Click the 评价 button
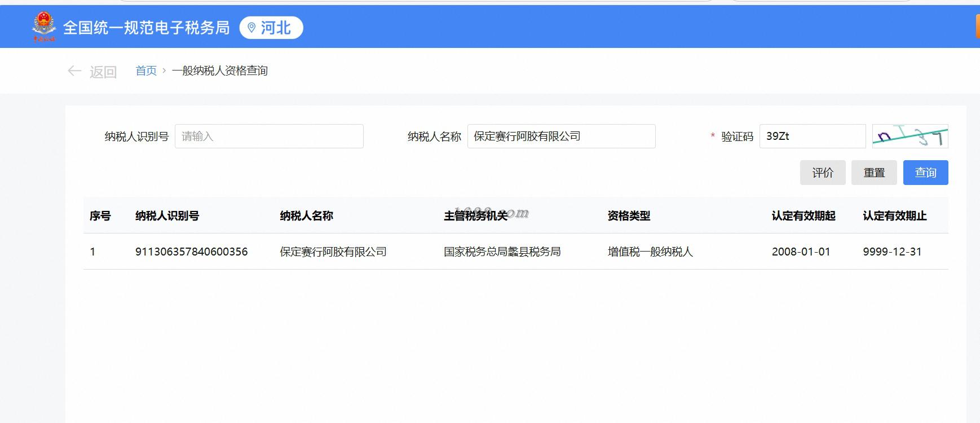Viewport: 980px width, 423px height. click(x=823, y=173)
